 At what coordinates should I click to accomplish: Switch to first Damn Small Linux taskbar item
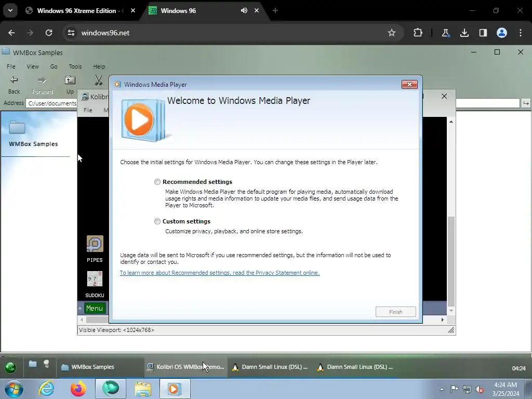270,367
